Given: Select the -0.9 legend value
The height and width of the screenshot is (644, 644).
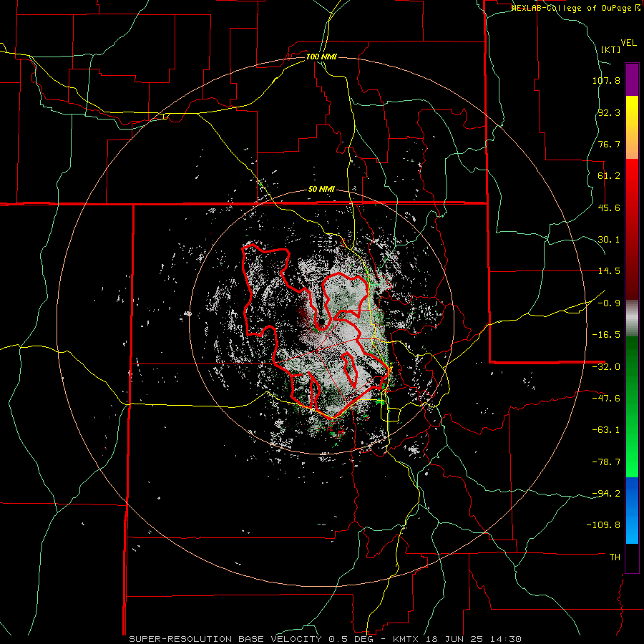Looking at the screenshot, I should (609, 303).
